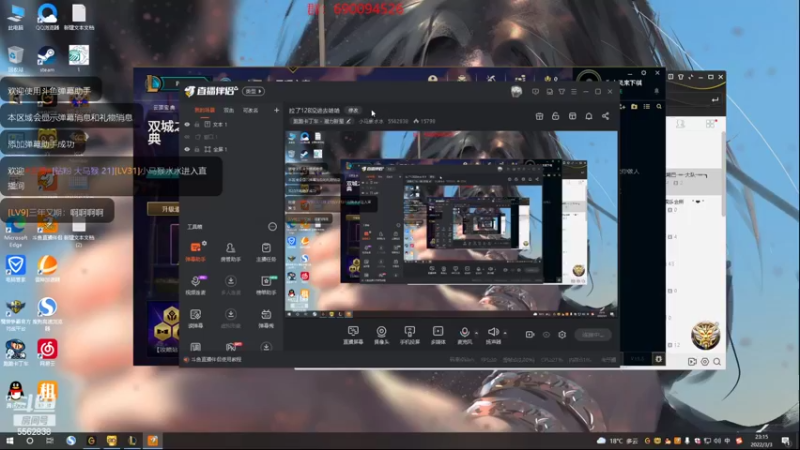This screenshot has height=450, width=800.
Task: Hide the 文本 1 source layer
Action: pyautogui.click(x=187, y=124)
